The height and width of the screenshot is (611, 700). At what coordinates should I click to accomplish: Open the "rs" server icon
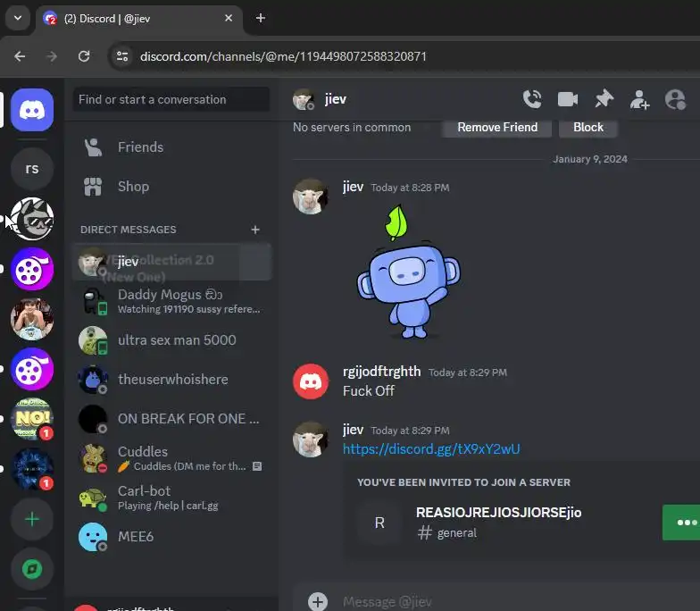[x=32, y=169]
